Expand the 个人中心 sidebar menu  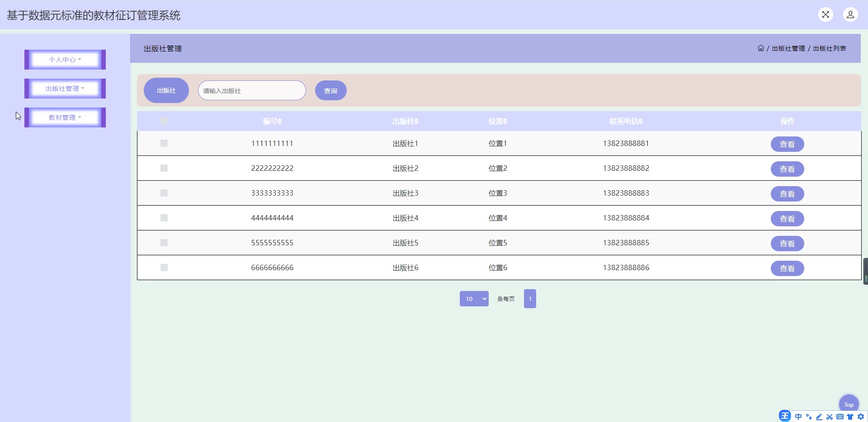pyautogui.click(x=65, y=60)
